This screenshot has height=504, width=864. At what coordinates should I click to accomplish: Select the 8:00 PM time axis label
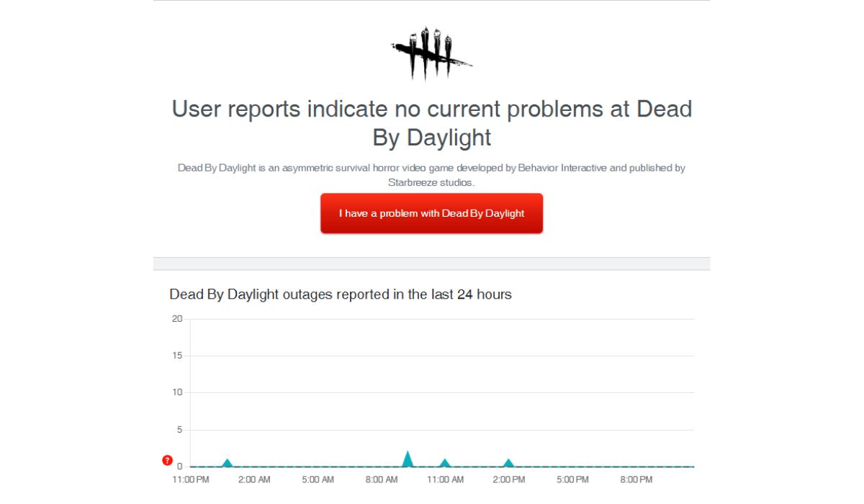click(636, 480)
